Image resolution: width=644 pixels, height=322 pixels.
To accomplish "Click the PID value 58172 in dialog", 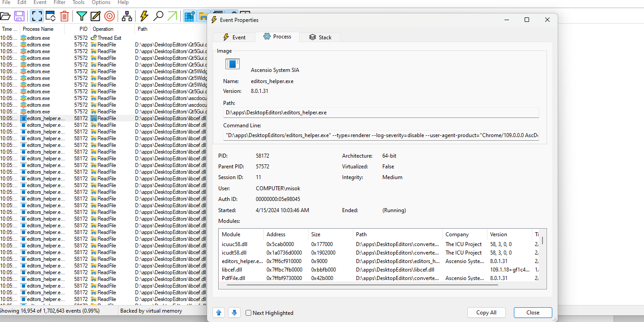I will (x=263, y=156).
